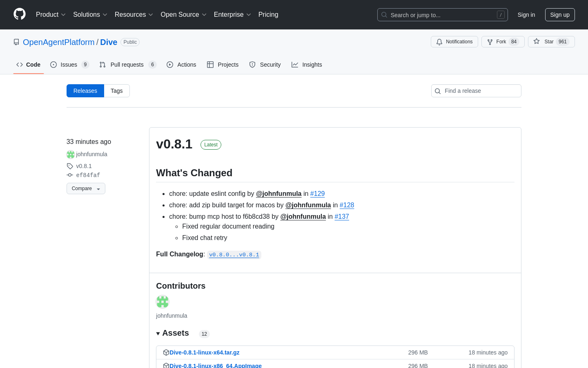Open pull request #128

pos(347,205)
